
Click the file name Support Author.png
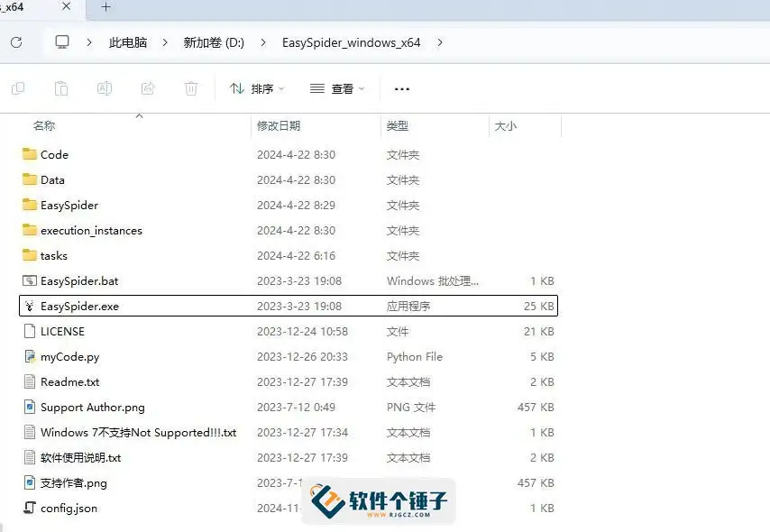click(93, 408)
